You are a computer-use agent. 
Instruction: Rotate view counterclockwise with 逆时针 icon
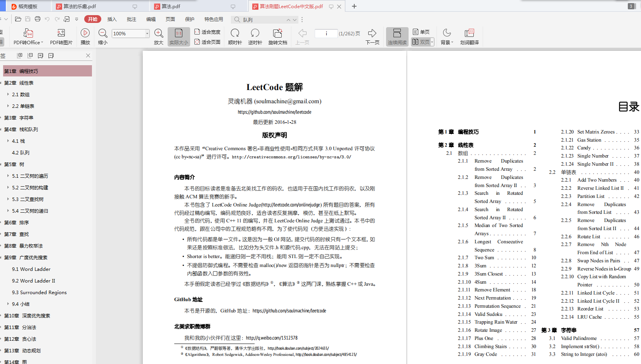(x=255, y=37)
